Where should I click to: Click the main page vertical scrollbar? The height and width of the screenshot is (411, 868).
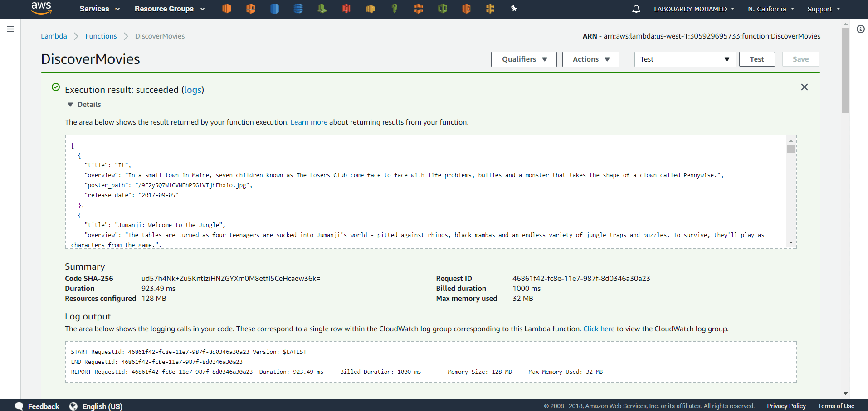(845, 70)
